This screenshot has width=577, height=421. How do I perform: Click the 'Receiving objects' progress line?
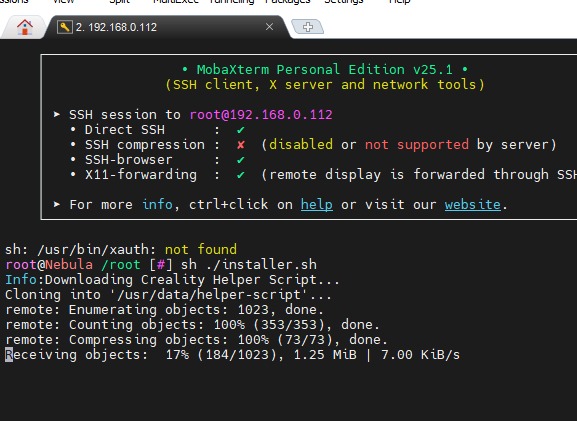232,355
